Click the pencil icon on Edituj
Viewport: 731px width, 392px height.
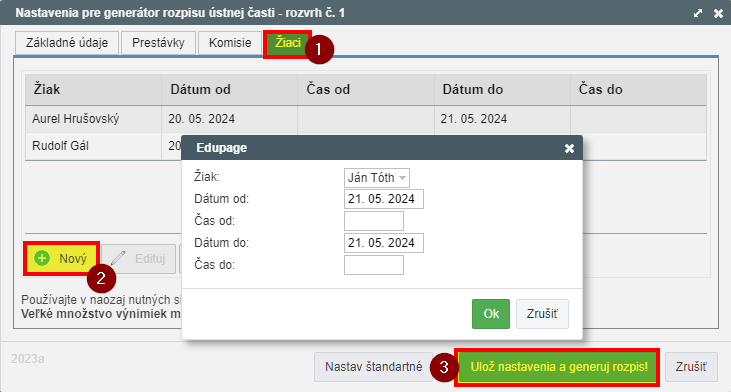[x=118, y=258]
